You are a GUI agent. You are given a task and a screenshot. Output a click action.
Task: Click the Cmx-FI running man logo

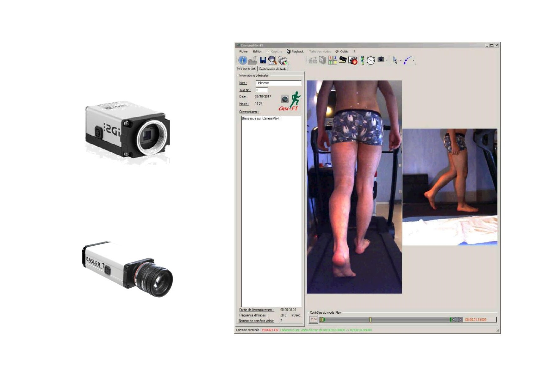pos(290,101)
